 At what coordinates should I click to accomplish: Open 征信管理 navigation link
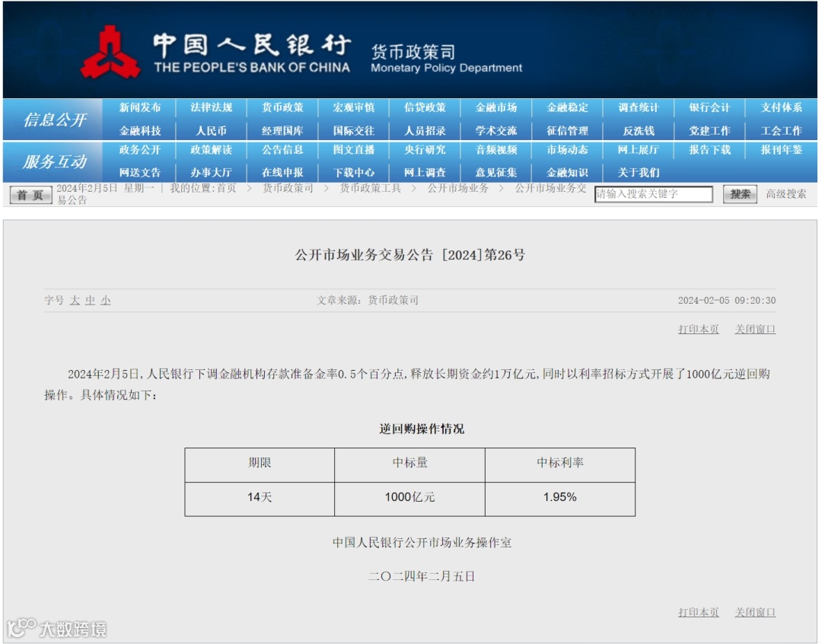(x=567, y=131)
